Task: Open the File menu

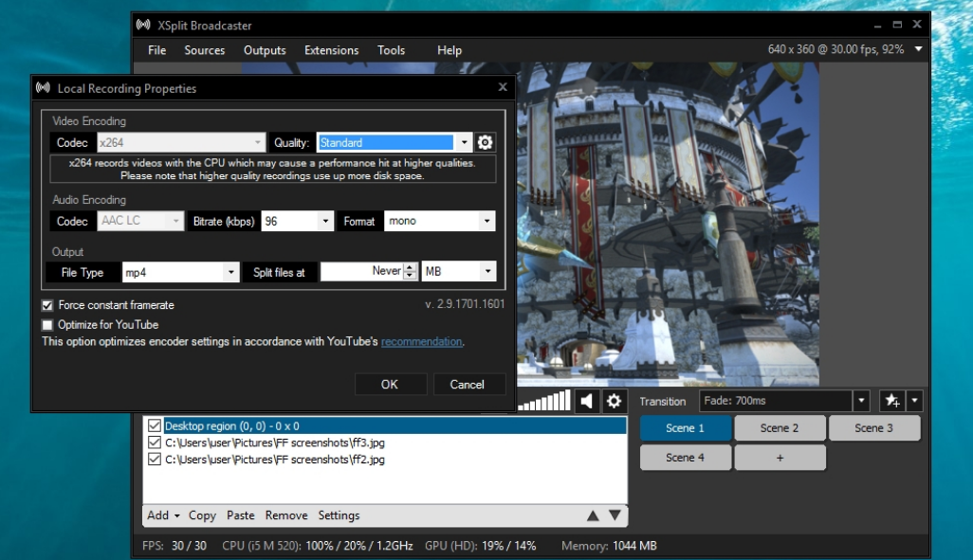Action: pos(157,50)
